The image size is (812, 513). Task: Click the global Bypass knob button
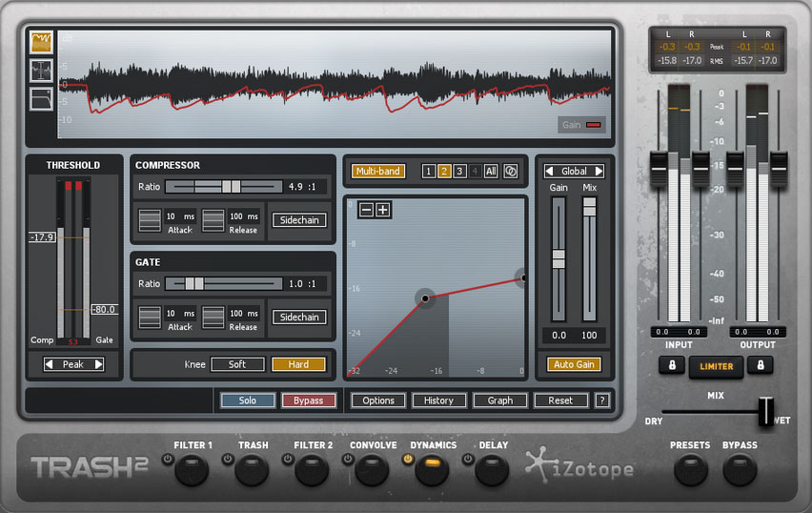740,470
